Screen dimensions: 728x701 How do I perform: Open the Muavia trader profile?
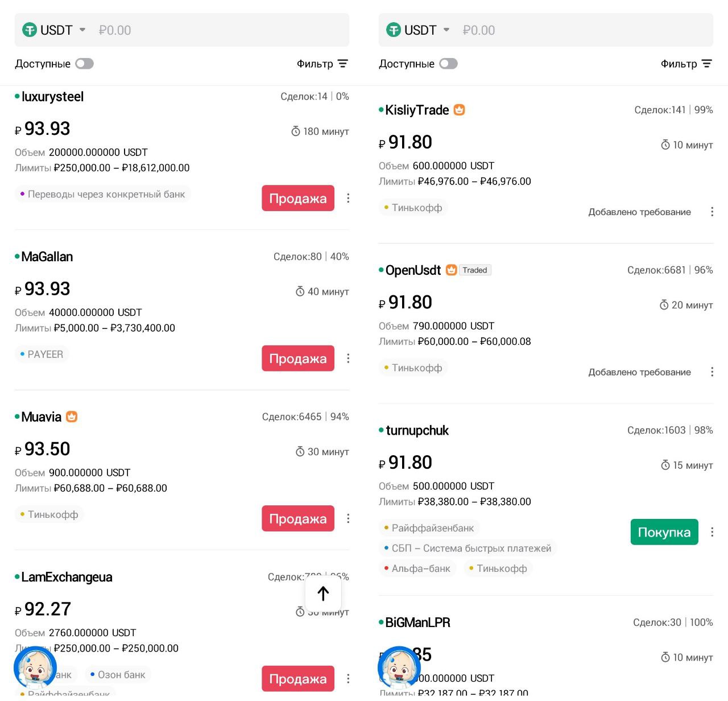click(42, 417)
